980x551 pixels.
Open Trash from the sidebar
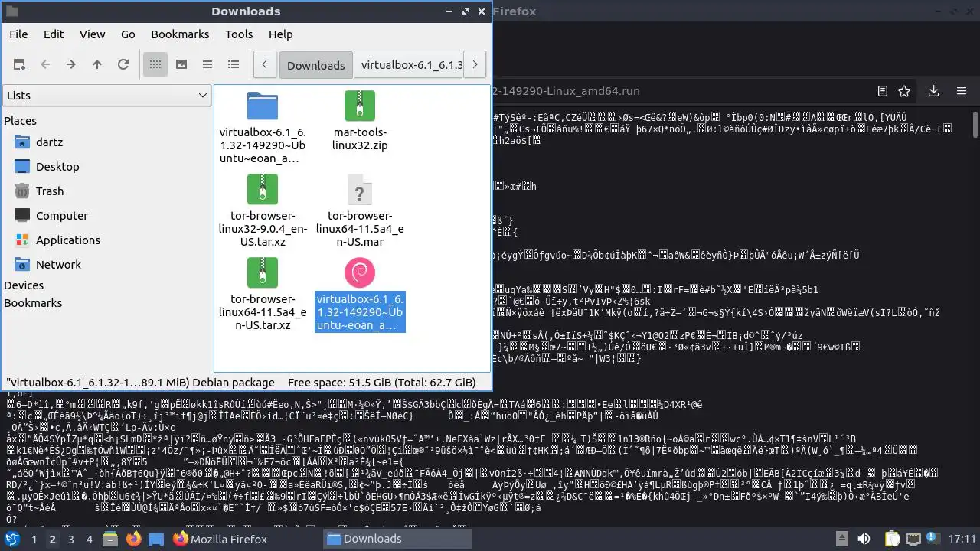[x=50, y=191]
